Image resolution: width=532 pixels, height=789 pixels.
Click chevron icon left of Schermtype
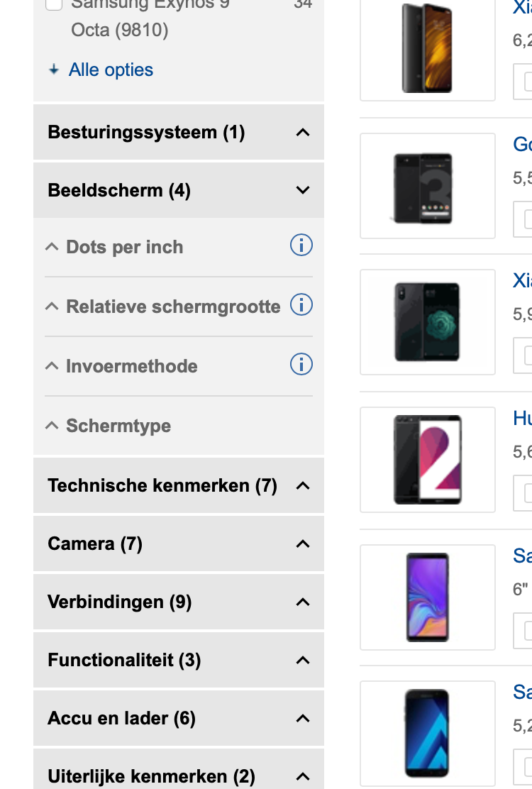[x=52, y=426]
